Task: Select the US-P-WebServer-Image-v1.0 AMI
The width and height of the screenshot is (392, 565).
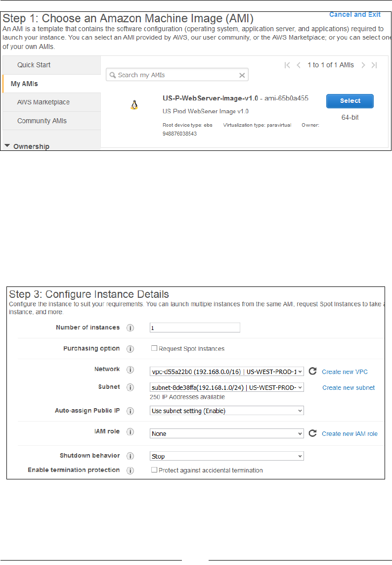Action: coord(350,101)
